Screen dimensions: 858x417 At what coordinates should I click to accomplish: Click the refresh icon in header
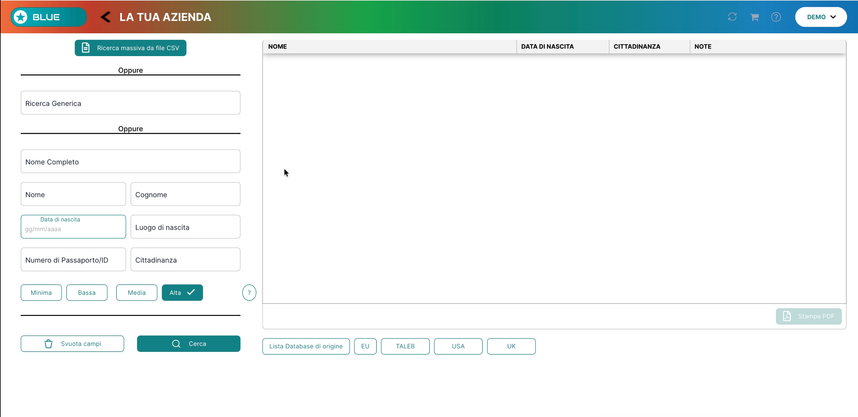(x=732, y=17)
